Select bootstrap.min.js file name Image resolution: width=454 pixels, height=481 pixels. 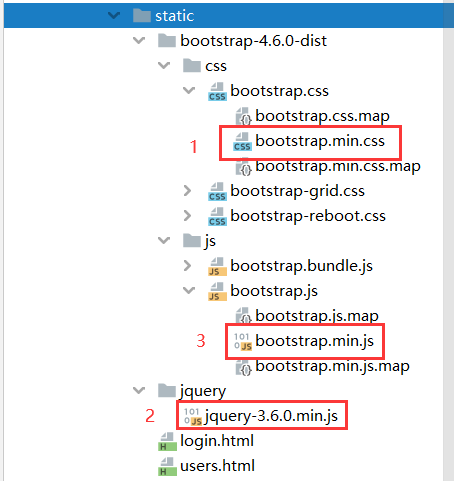tap(314, 341)
